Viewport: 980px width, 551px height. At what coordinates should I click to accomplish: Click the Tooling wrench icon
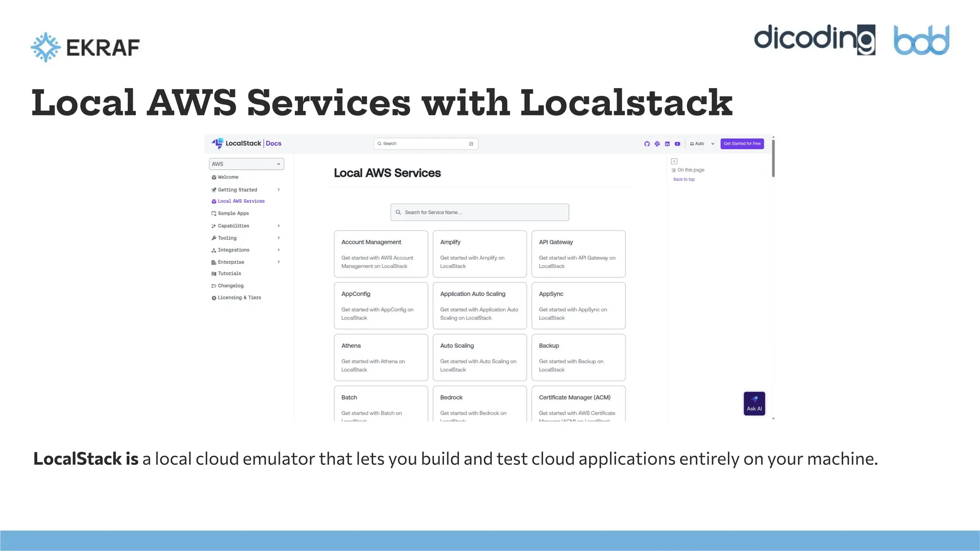tap(214, 238)
